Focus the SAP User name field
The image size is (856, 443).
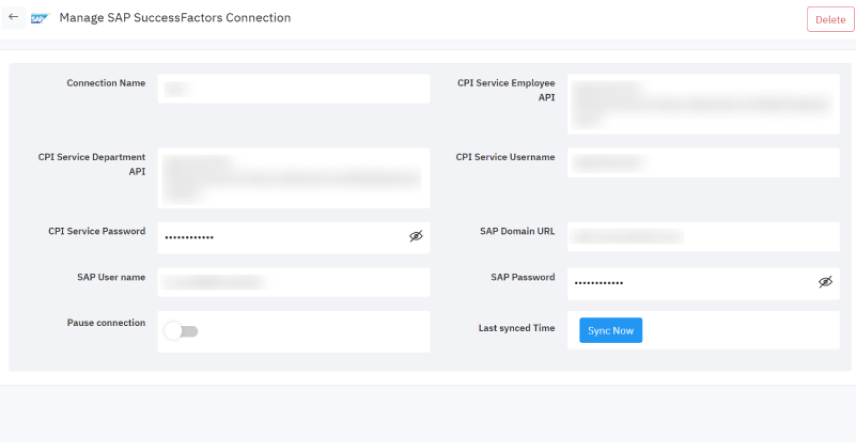click(294, 282)
